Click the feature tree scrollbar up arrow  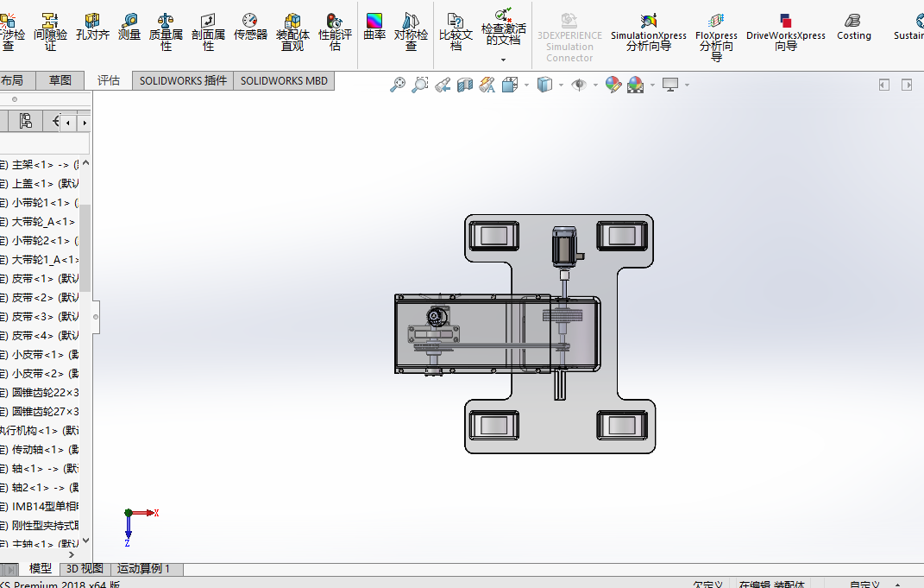(x=85, y=163)
